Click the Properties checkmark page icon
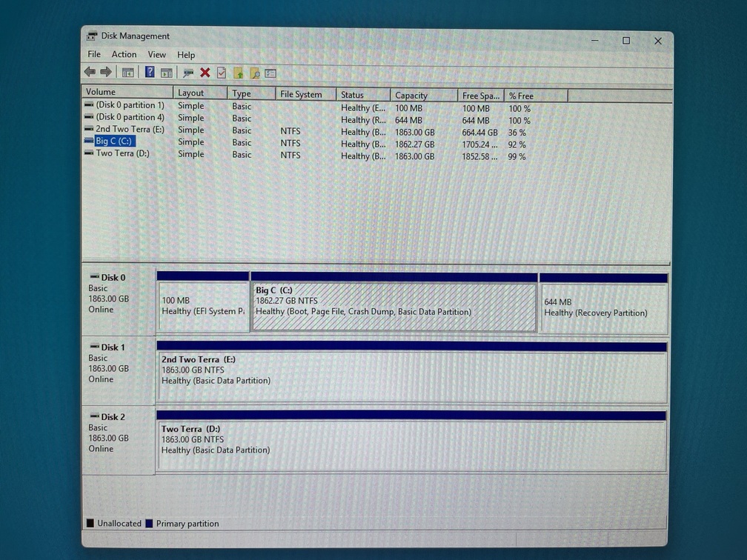This screenshot has height=560, width=747. click(221, 73)
